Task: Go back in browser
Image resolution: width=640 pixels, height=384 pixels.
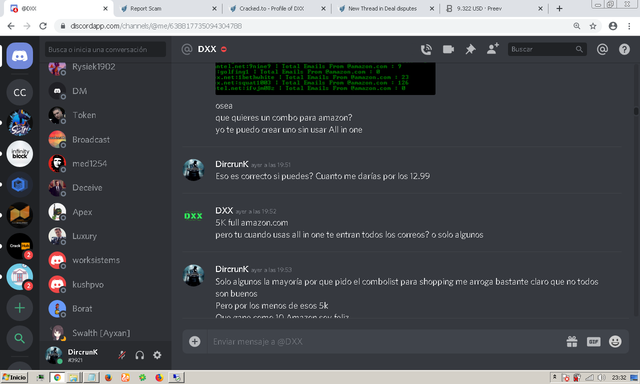Action: click(11, 26)
